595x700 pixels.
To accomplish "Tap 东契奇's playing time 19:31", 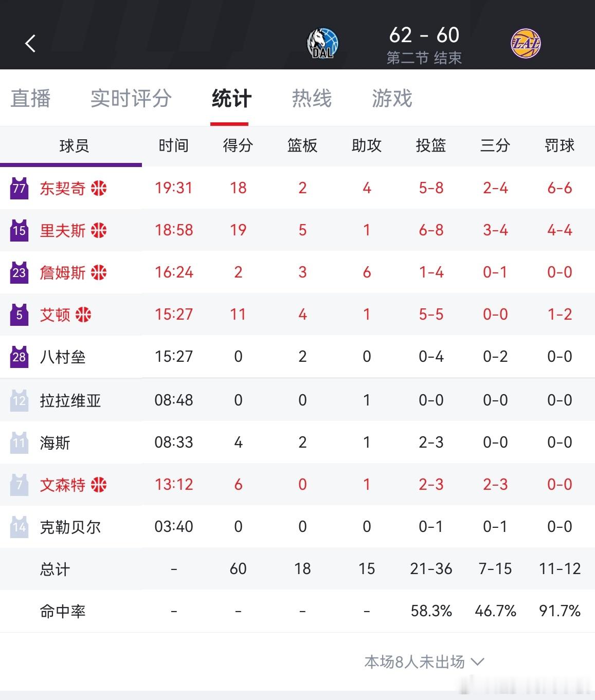I will pos(174,188).
